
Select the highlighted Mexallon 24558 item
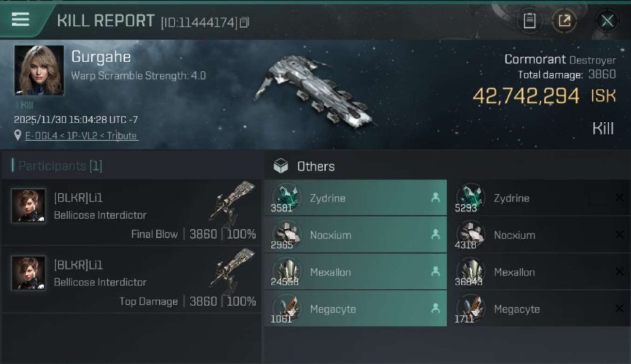(355, 272)
